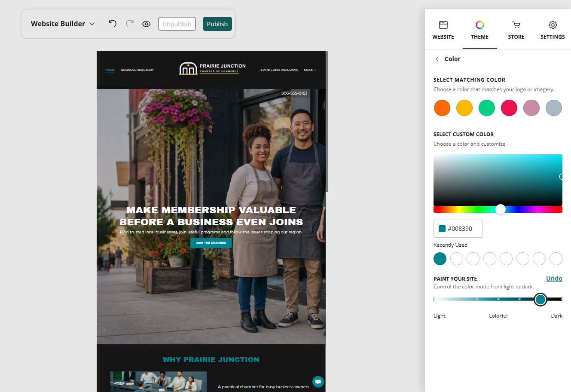Click the hex color input #008390
Screen dimensions: 571x392
coord(458,229)
